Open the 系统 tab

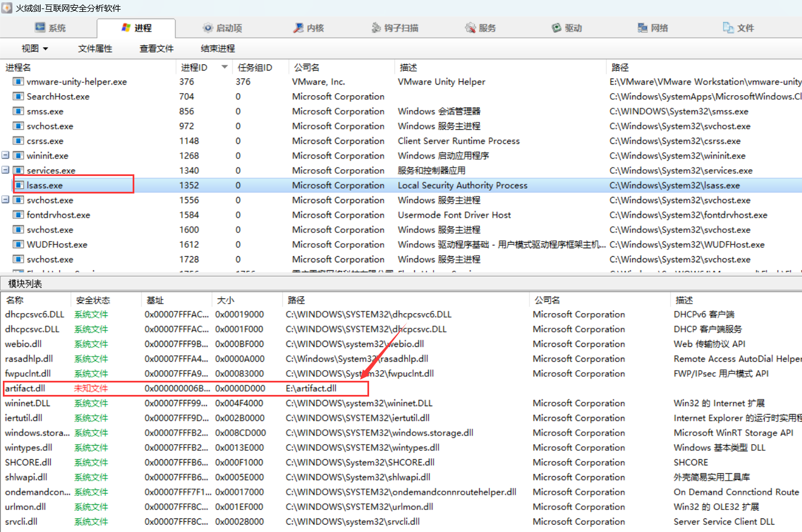50,28
